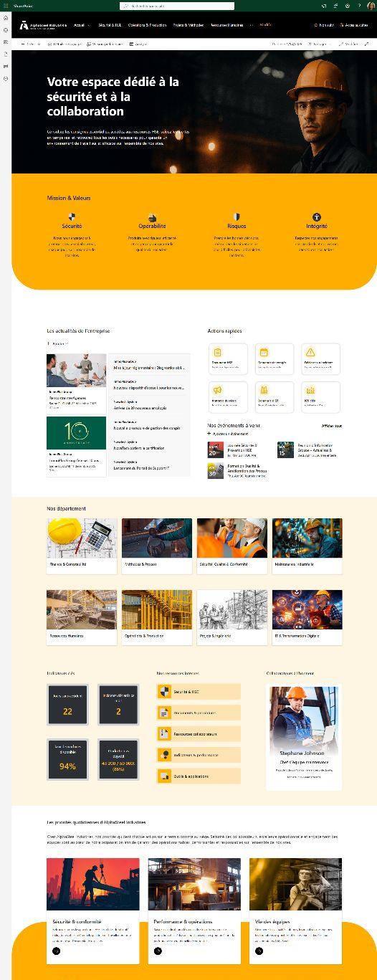Open the Ressources Humaines department card

coord(82,617)
